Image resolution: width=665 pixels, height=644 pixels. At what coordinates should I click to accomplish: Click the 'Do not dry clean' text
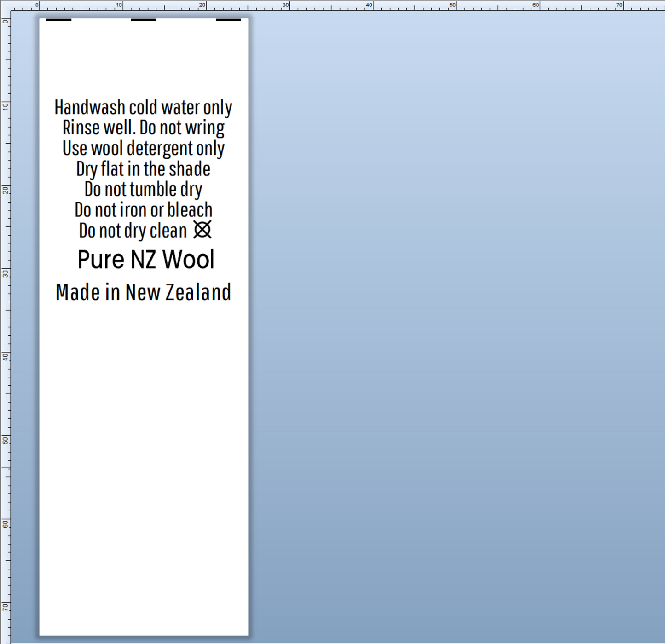(x=133, y=231)
